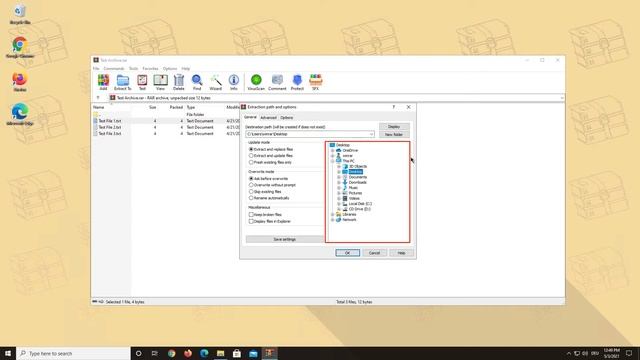Viewport: 640px width, 360px height.
Task: Click the SFX toolbar icon
Action: [316, 82]
